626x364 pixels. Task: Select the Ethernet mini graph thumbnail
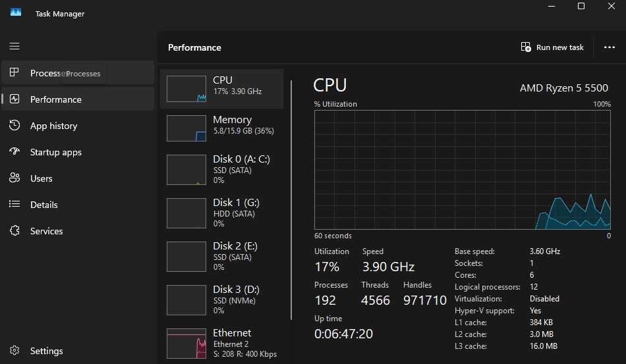[x=186, y=344]
